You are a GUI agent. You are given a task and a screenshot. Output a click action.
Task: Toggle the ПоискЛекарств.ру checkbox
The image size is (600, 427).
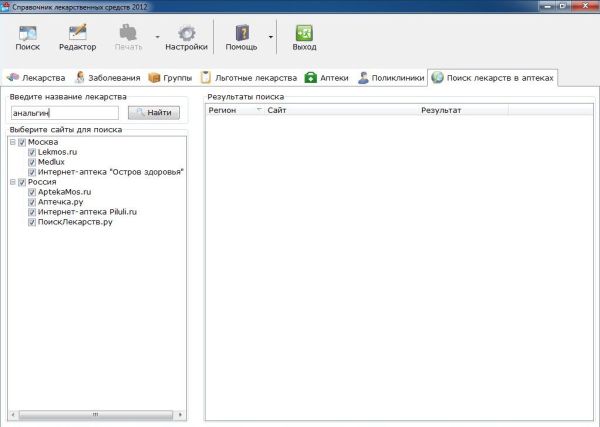click(x=32, y=222)
